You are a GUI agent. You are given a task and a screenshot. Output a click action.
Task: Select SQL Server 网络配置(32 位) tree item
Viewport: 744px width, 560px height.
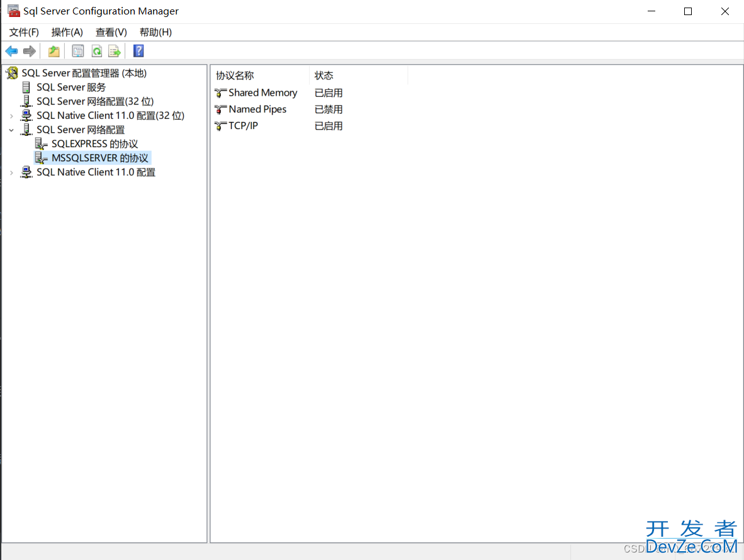pyautogui.click(x=95, y=101)
